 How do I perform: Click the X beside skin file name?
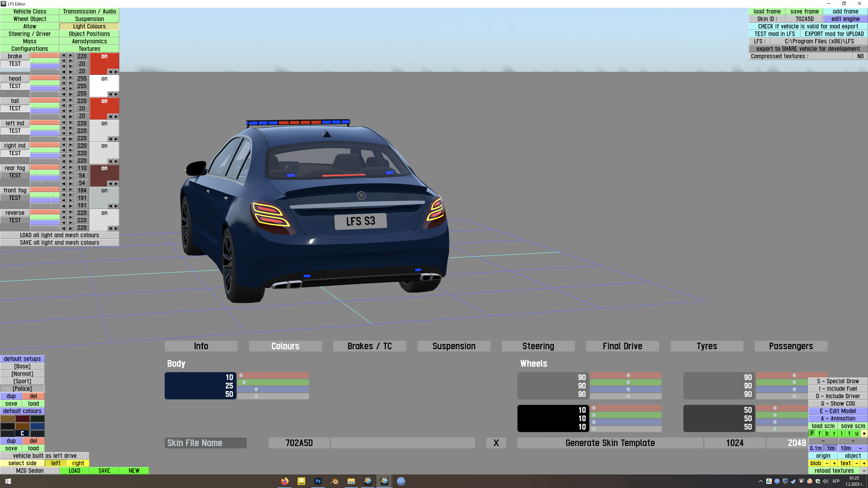tap(496, 443)
